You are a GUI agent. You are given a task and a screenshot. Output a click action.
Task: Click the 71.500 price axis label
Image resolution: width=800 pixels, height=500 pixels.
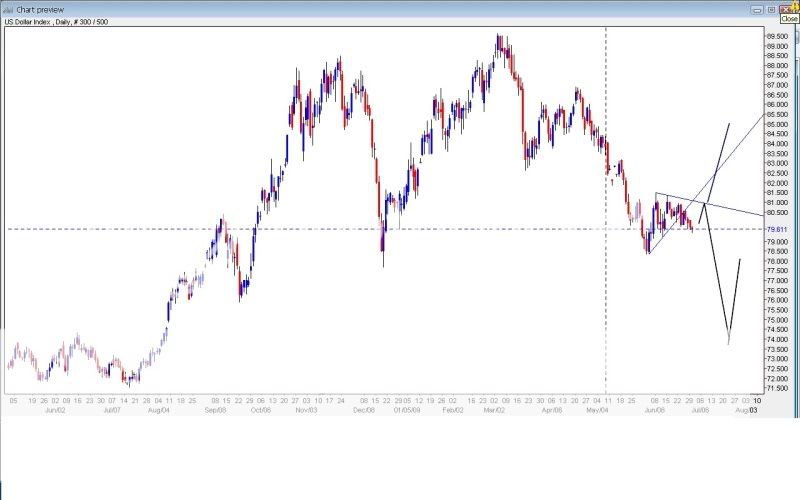pos(779,389)
